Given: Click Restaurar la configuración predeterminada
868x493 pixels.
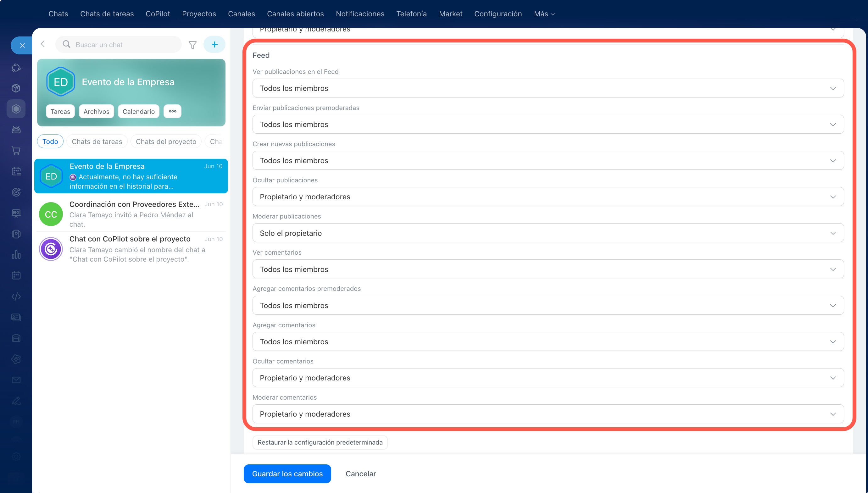Looking at the screenshot, I should coord(320,442).
